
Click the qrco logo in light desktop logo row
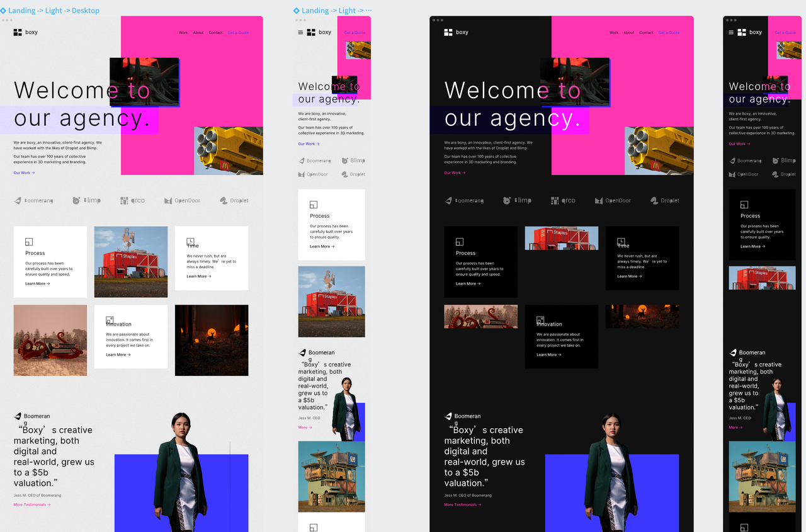click(x=133, y=200)
